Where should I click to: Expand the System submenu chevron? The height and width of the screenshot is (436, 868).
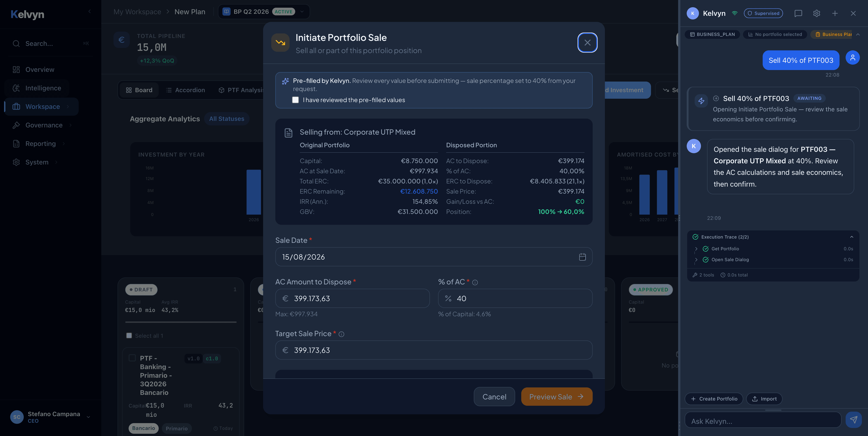pos(56,162)
